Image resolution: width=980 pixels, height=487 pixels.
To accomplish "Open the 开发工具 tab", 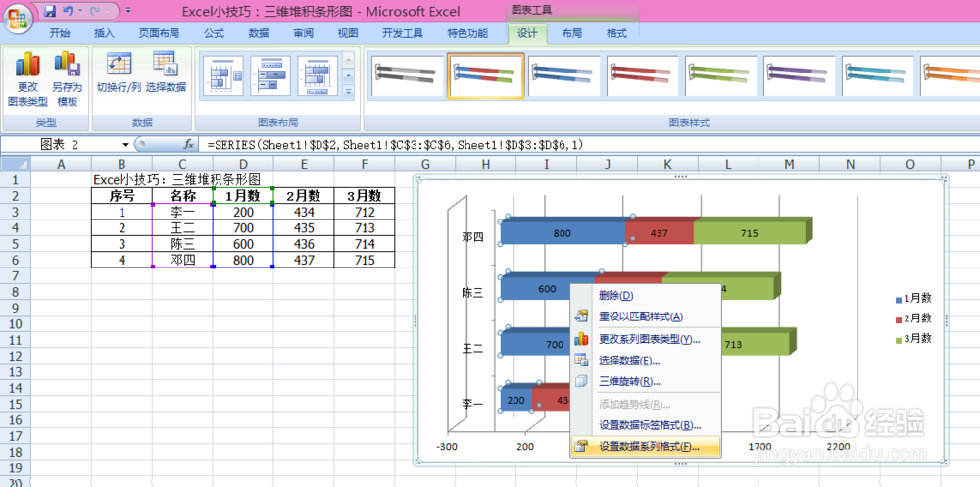I will click(x=403, y=33).
